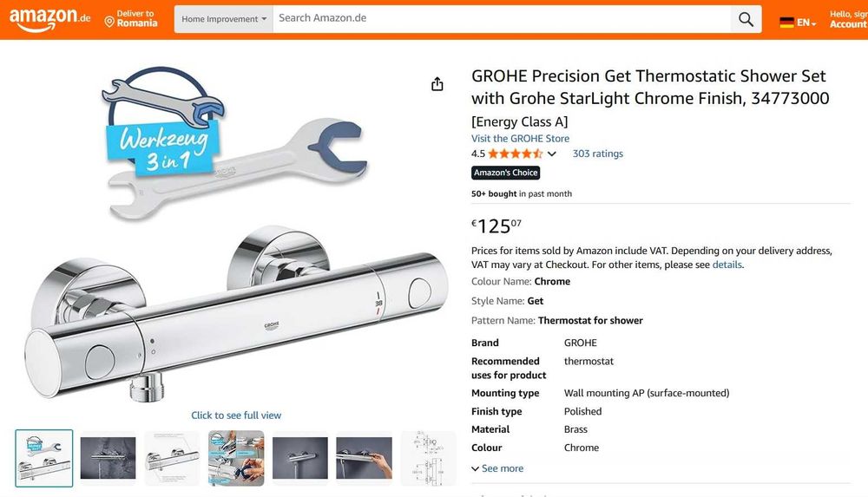This screenshot has width=868, height=497.
Task: Click the share icon above product image
Action: [437, 84]
